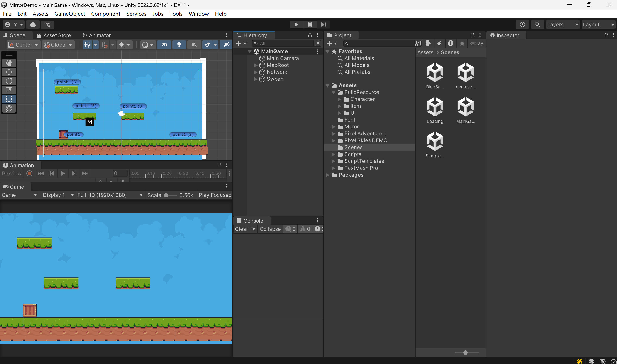Image resolution: width=617 pixels, height=364 pixels.
Task: Switch to the Animator tab
Action: [97, 35]
